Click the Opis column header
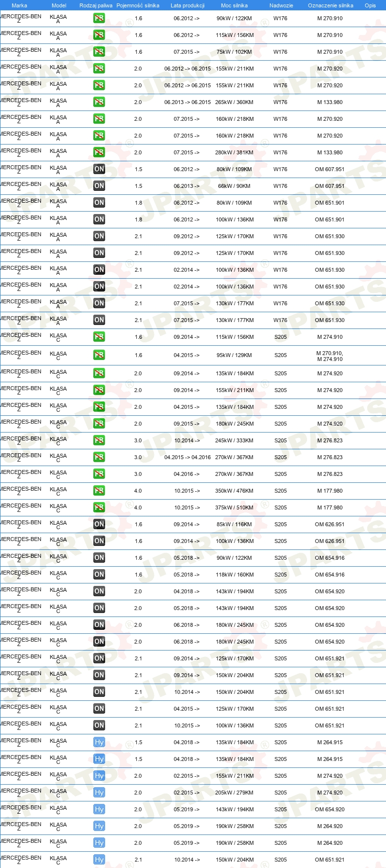Image resolution: width=386 pixels, height=868 pixels. (370, 5)
